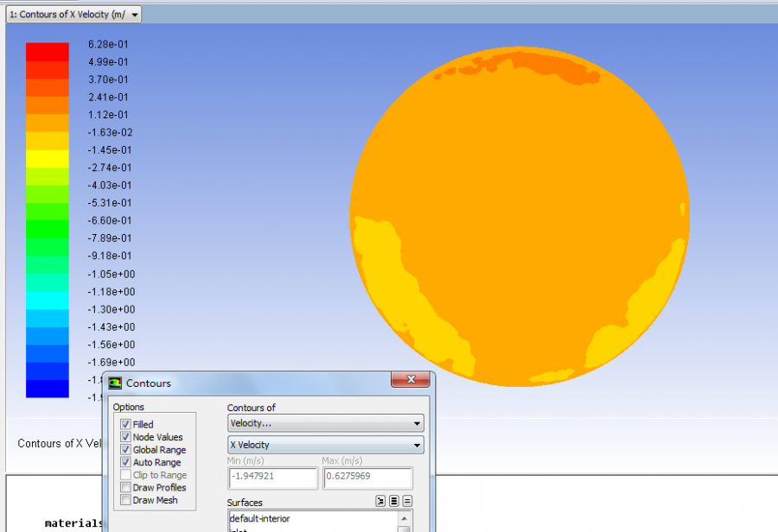Click the cyan band on the color legend

click(x=48, y=301)
